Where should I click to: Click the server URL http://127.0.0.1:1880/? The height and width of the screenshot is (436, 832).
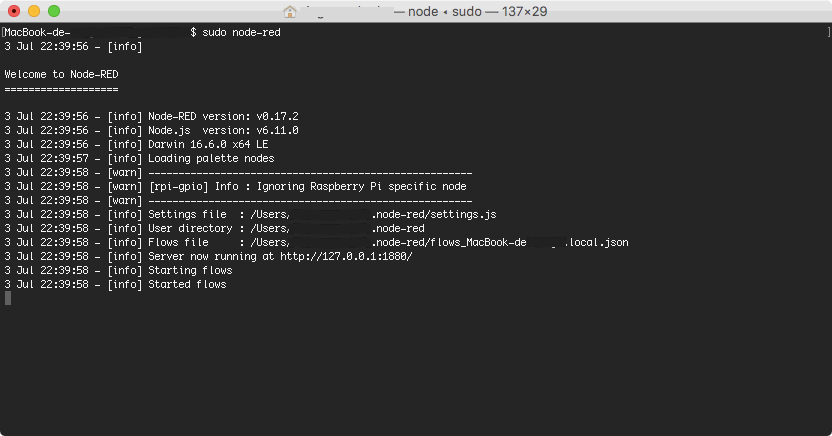346,256
